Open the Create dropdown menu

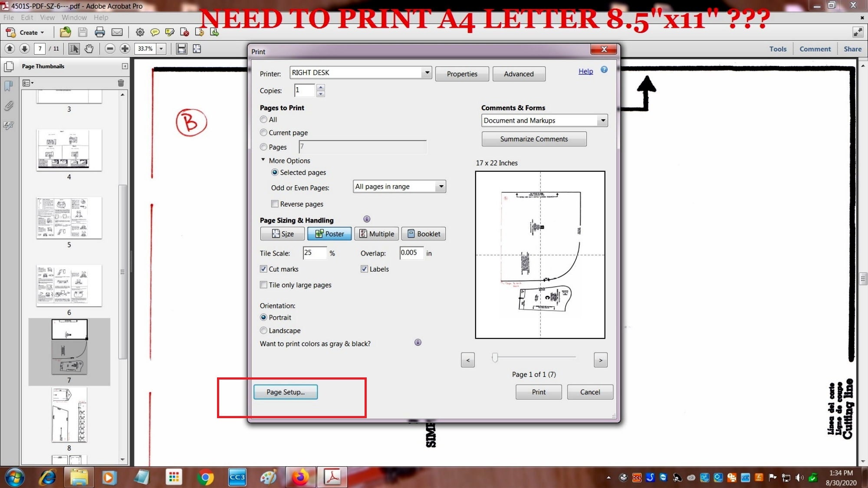coord(25,33)
